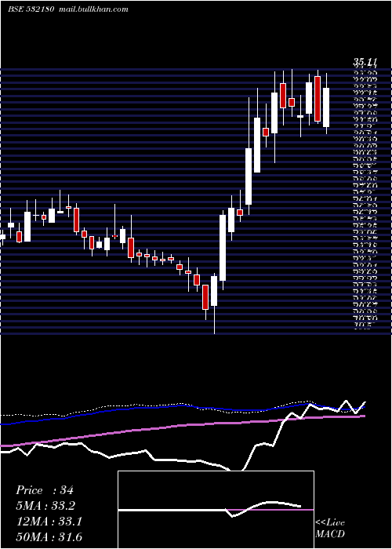Screen dimensions: 392x549
Task: Click the '12MA : 33.1' value
Action: (x=49, y=522)
